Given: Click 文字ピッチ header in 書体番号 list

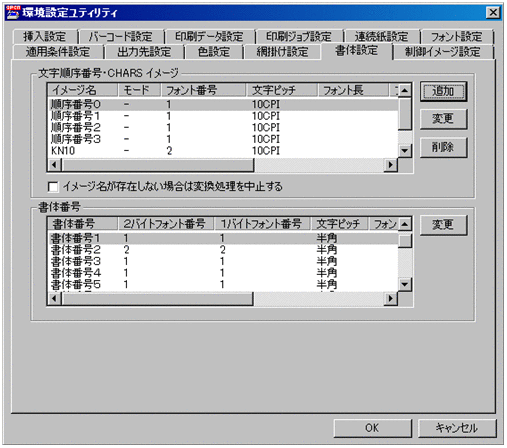Looking at the screenshot, I should pos(339,224).
